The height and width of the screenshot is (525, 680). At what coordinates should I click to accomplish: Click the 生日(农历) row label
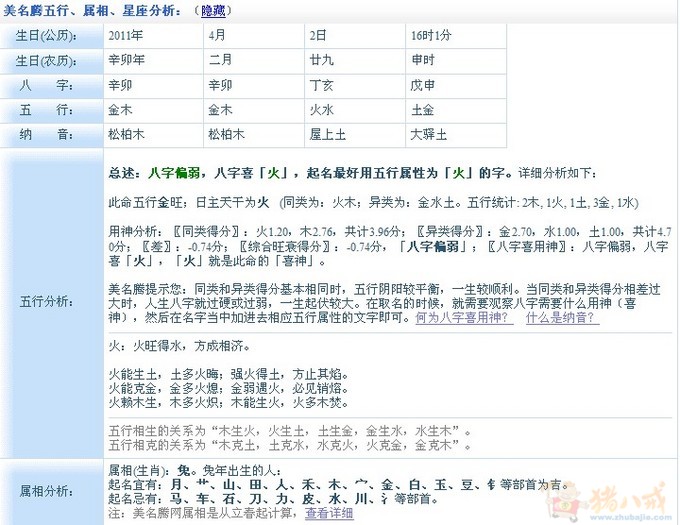(x=46, y=61)
